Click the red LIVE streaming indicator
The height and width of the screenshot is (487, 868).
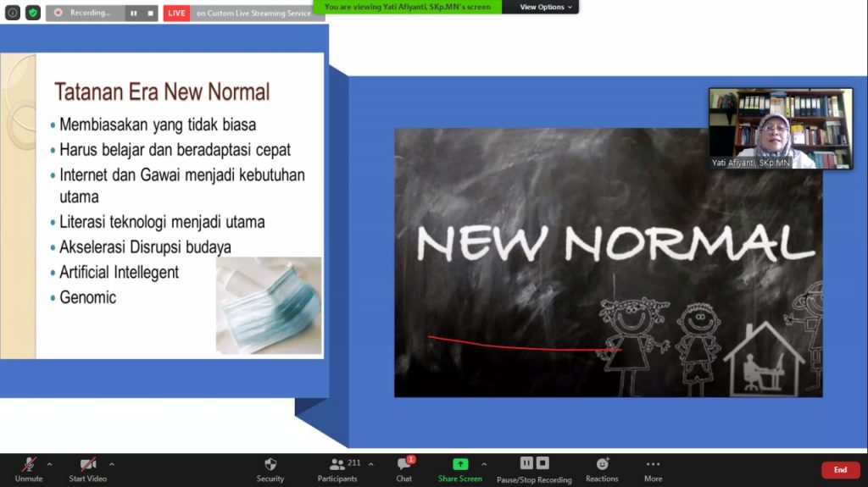pos(176,13)
